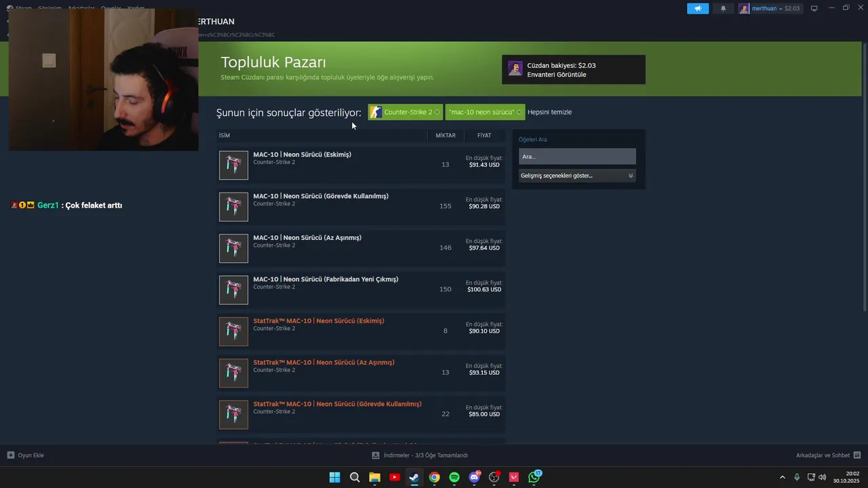868x488 pixels.
Task: Click the thumbnail of StatTrak MAC-10 (Eskimiş)
Action: click(x=233, y=331)
